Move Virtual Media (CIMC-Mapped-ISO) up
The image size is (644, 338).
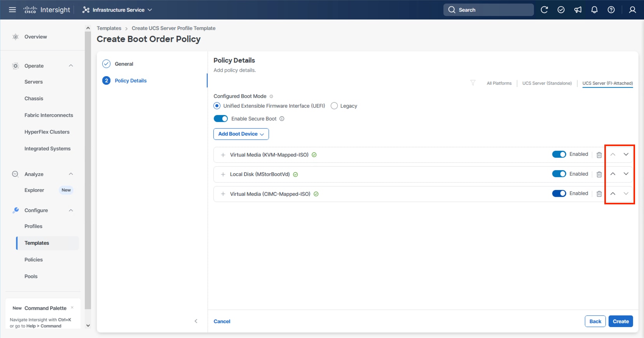click(x=613, y=193)
